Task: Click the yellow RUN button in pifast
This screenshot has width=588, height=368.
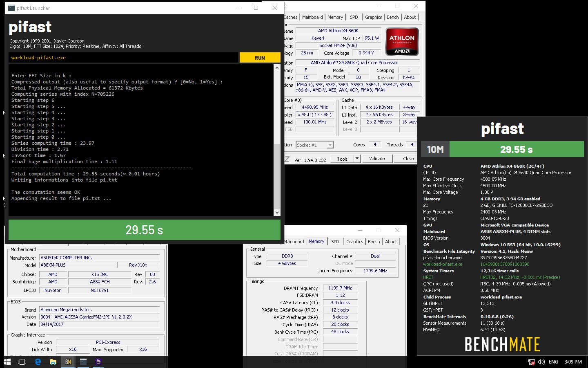Action: point(260,58)
